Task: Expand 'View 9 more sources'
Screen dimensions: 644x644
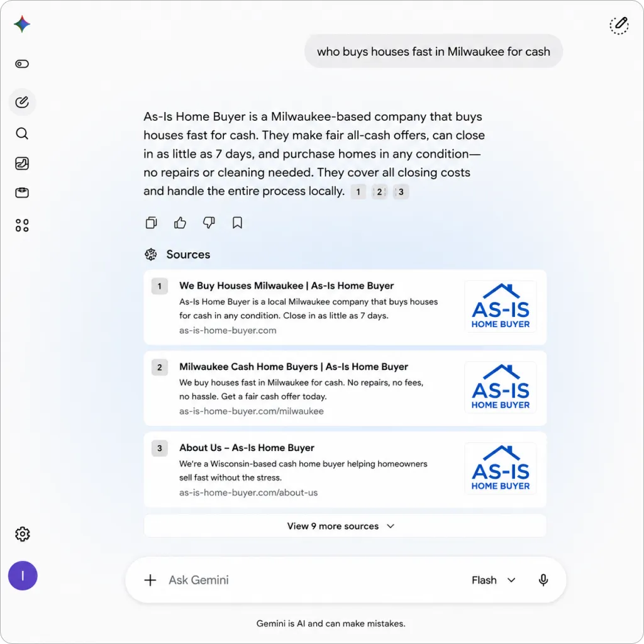Action: coord(345,526)
